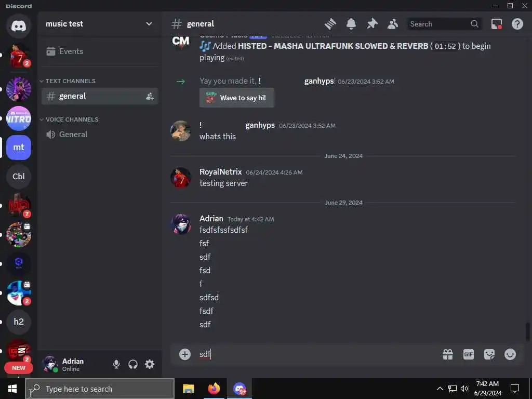Open notification settings bell icon
This screenshot has height=399, width=532.
(x=351, y=24)
